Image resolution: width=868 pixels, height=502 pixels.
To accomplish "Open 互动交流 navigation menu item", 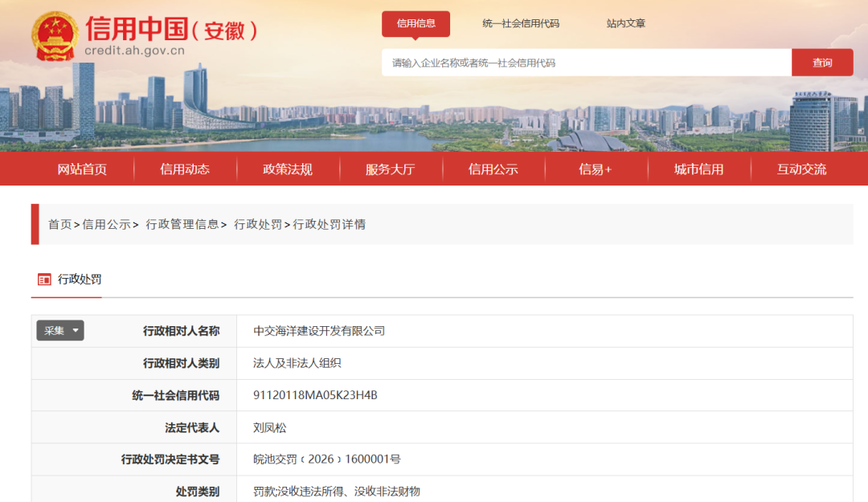I will tap(801, 169).
